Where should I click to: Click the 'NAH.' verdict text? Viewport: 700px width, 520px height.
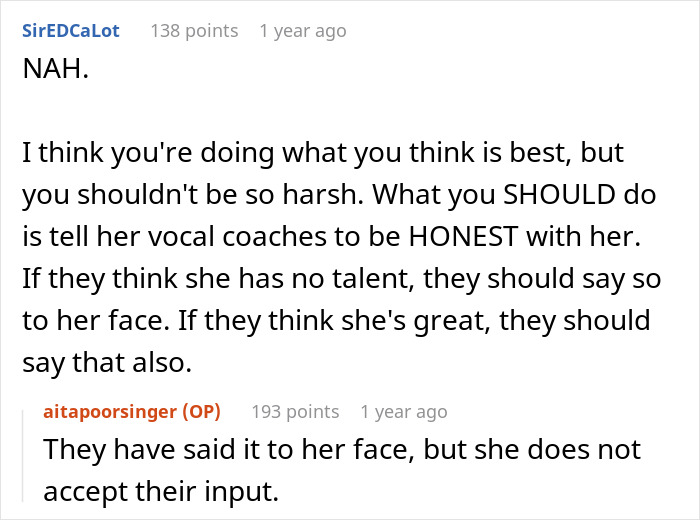pos(50,73)
